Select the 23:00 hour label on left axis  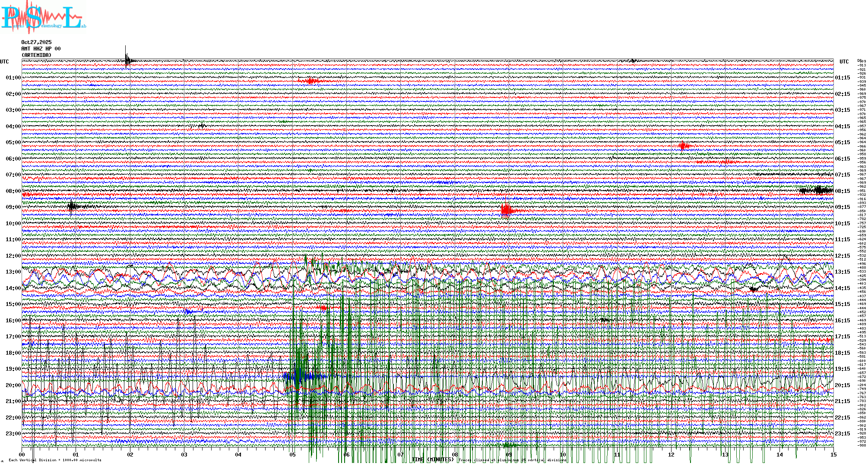(13, 434)
